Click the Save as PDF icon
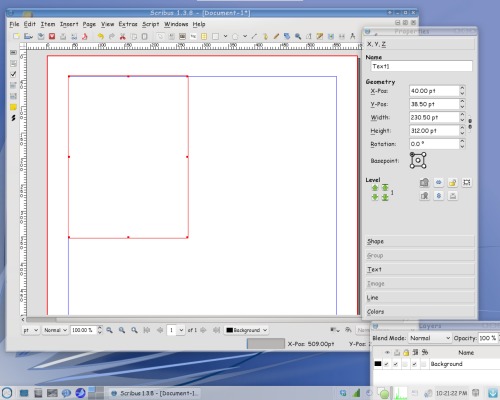This screenshot has height=400, width=500. tap(85, 36)
